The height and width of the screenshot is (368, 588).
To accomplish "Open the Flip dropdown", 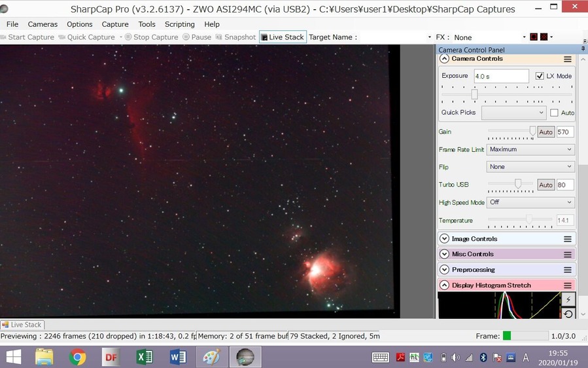I will tap(530, 167).
